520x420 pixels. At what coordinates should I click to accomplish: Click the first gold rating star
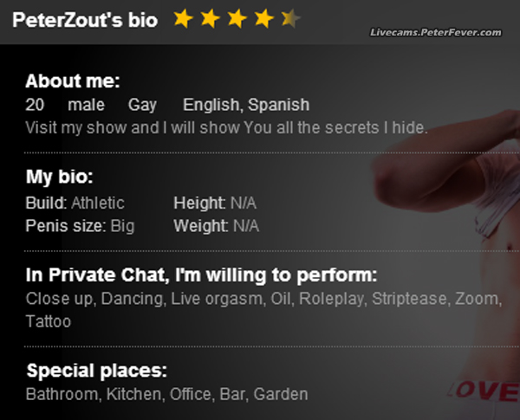[183, 18]
